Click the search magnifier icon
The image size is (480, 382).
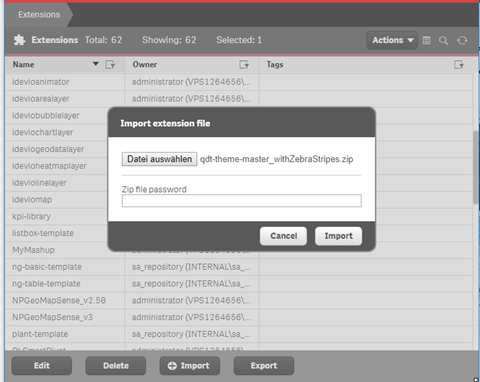click(x=443, y=41)
